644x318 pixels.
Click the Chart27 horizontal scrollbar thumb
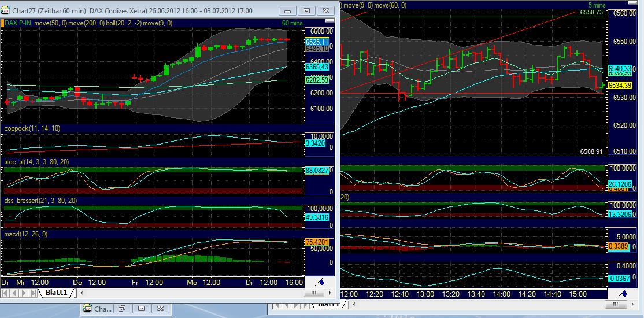[314, 293]
